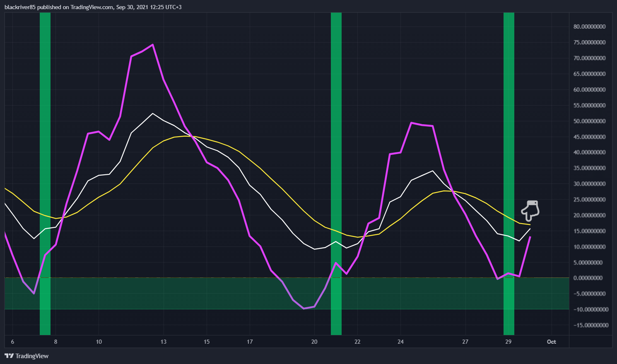
Task: Select the 30.00000000 price axis label
Action: pos(589,183)
